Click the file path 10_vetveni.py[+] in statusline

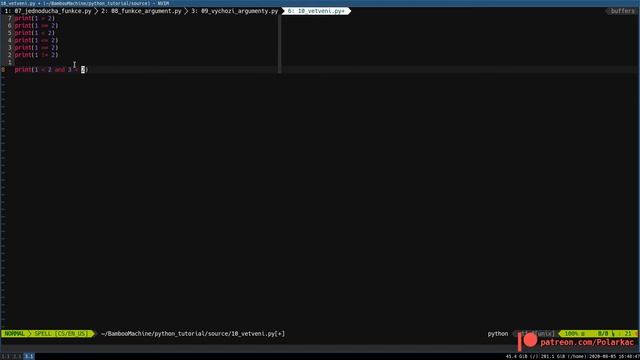click(x=193, y=333)
